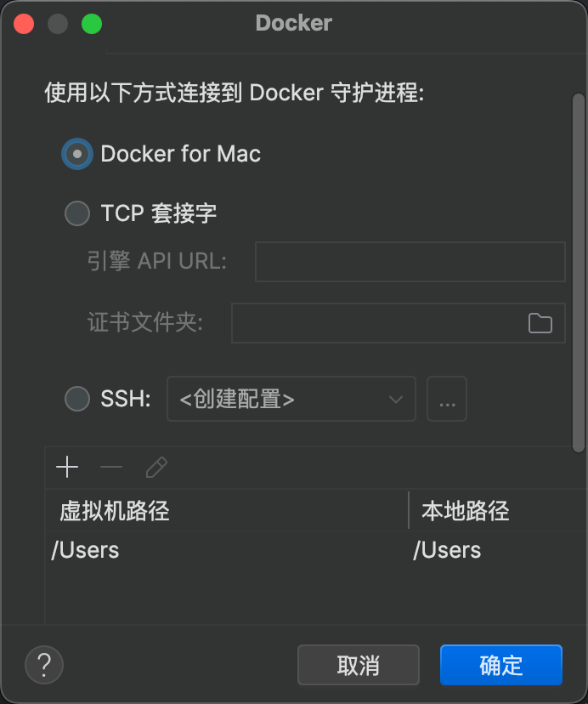The image size is (588, 704).
Task: Click the 取消 button
Action: point(359,665)
